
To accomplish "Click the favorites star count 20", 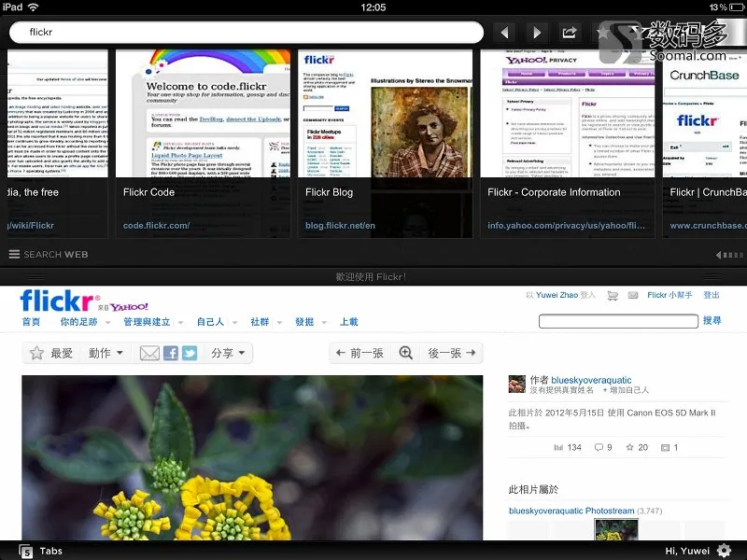I will pos(637,447).
